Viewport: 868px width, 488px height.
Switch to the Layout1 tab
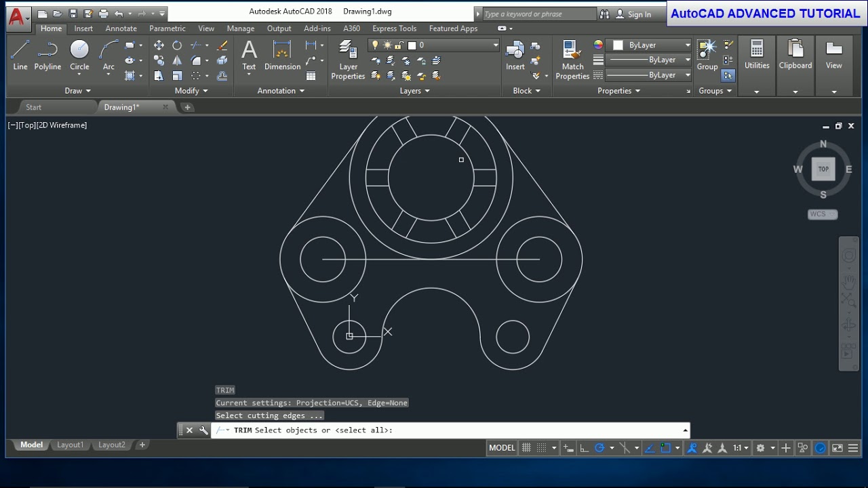coord(71,445)
